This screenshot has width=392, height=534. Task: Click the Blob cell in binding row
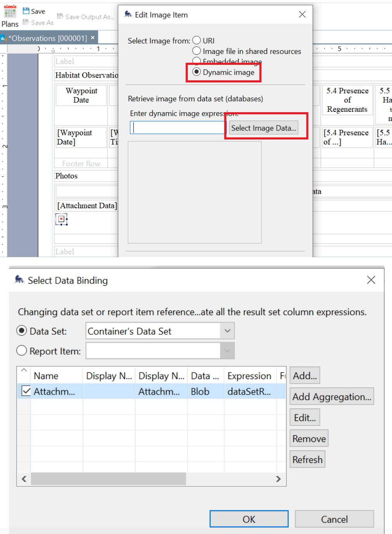pyautogui.click(x=206, y=391)
